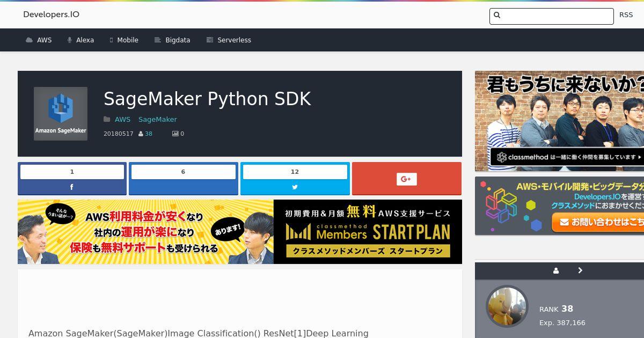
Task: Click the date text 20180517
Action: [x=118, y=134]
